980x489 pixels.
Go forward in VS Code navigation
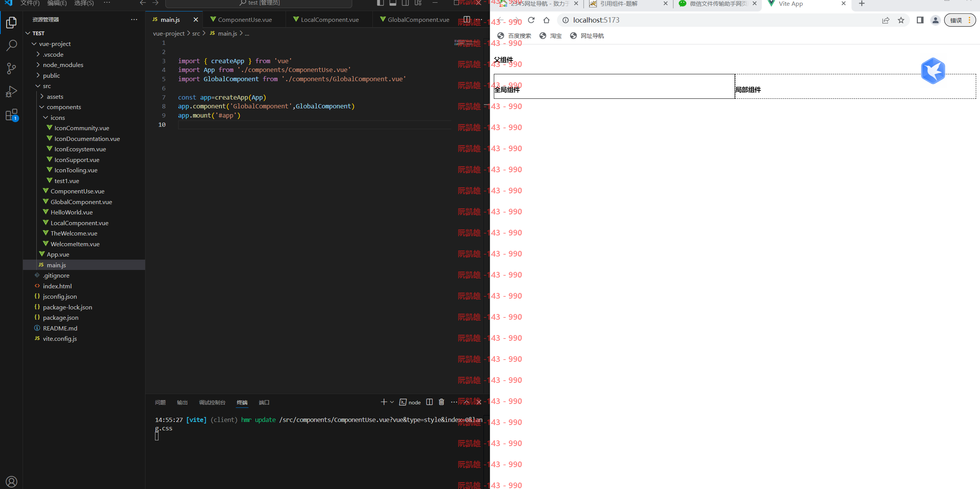[155, 3]
